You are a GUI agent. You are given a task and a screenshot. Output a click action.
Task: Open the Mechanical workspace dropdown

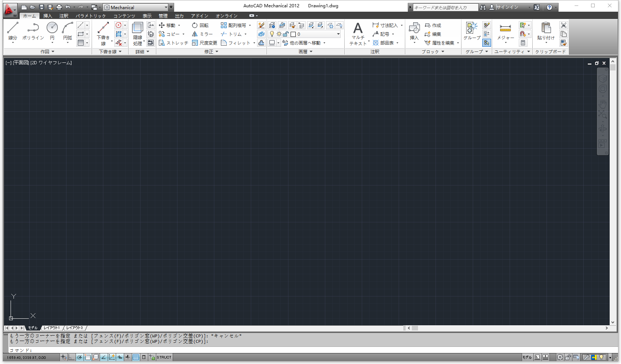click(135, 7)
